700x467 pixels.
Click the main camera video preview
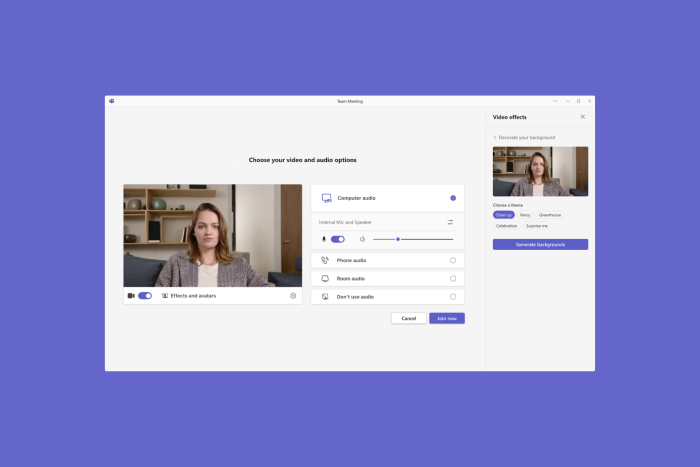(x=213, y=235)
